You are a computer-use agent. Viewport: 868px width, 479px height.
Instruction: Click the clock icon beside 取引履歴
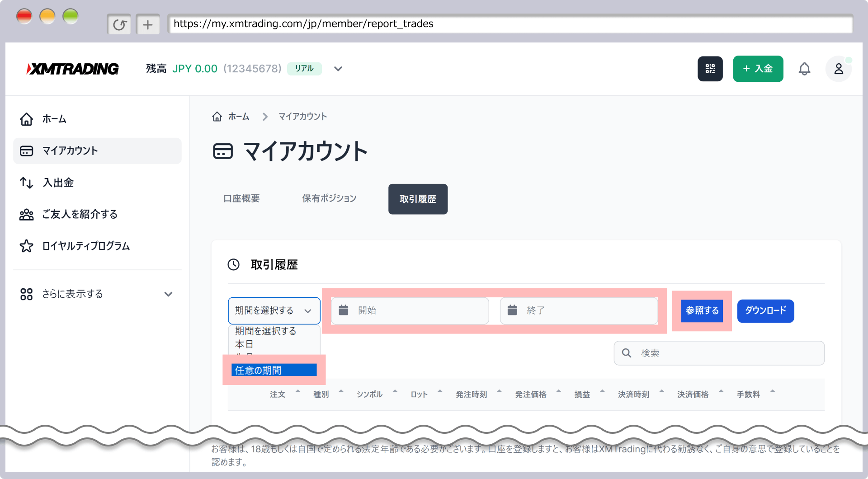pyautogui.click(x=233, y=265)
